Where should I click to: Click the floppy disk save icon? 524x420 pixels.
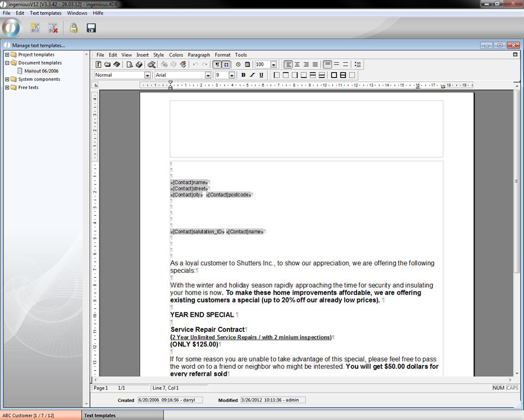click(x=91, y=28)
